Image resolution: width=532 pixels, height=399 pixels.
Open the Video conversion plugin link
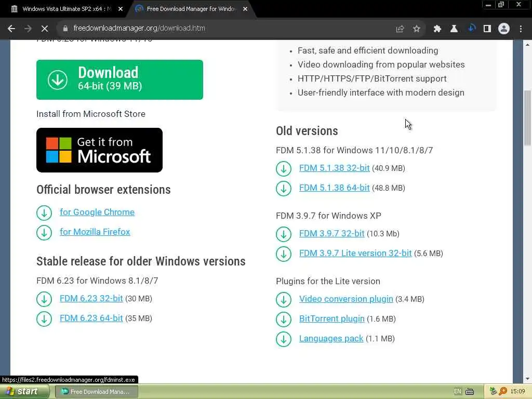tap(346, 299)
